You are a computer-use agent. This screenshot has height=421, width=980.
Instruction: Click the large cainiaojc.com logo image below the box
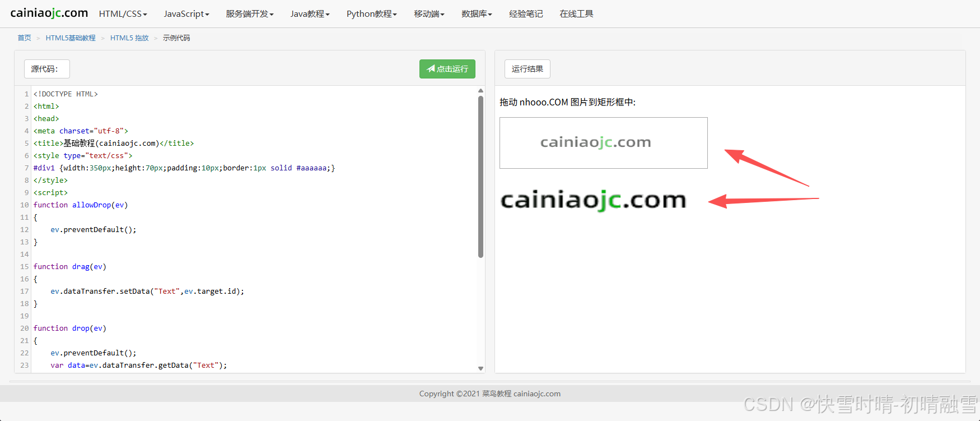(593, 200)
